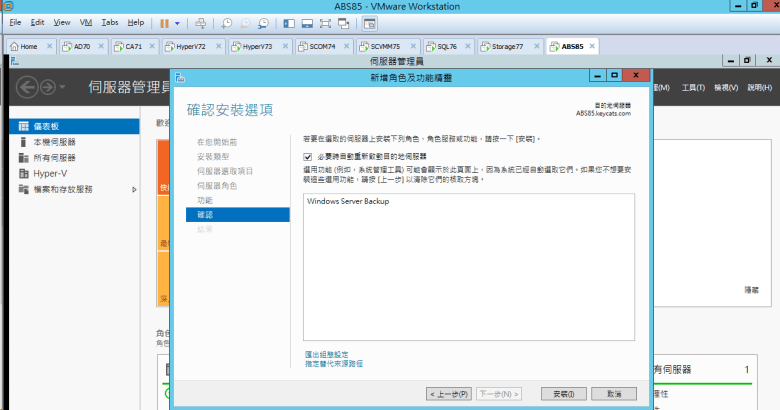
Task: Click the 安裝(I) install button
Action: (x=562, y=394)
